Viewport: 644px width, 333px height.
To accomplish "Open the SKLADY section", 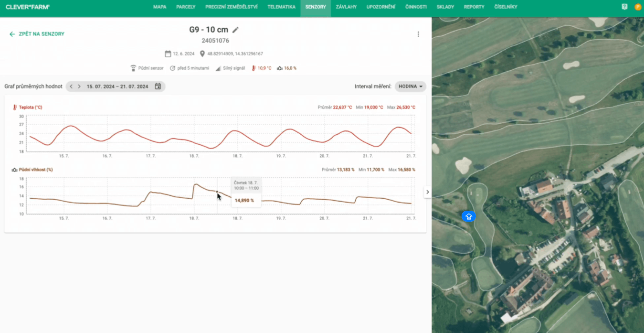I will point(445,7).
